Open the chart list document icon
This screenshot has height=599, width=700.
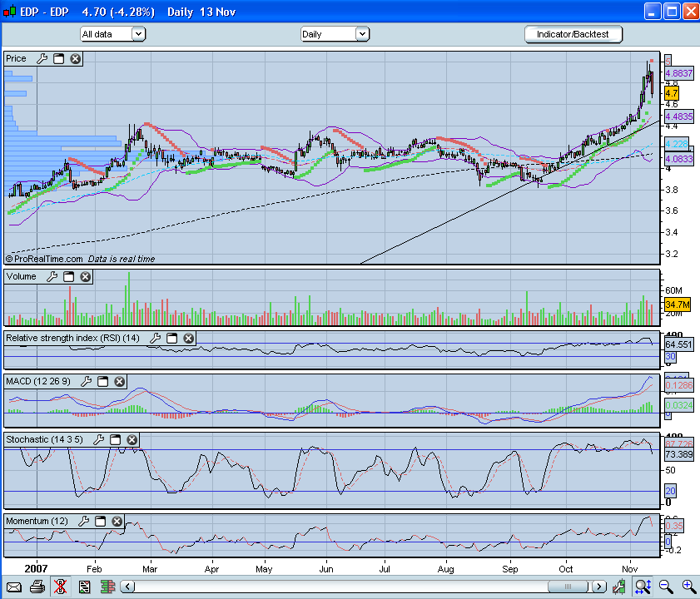point(84,587)
